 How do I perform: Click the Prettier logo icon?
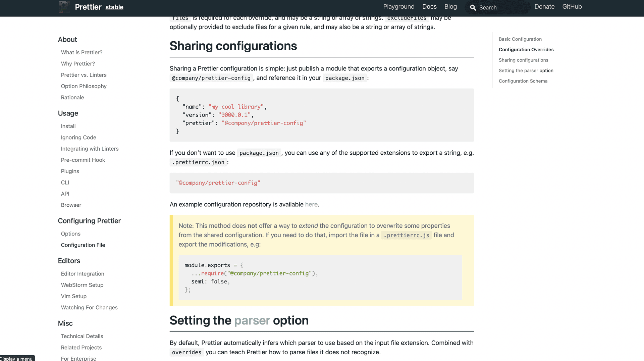64,7
